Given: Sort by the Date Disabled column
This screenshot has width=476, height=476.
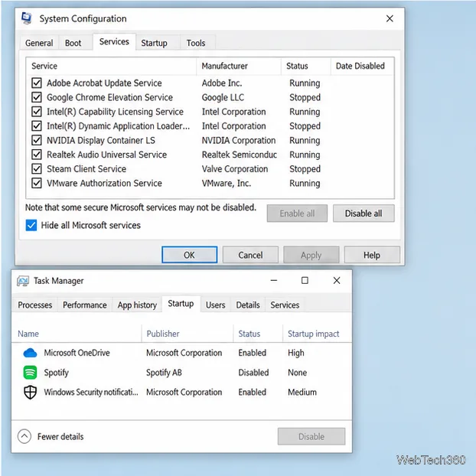Looking at the screenshot, I should pyautogui.click(x=363, y=66).
